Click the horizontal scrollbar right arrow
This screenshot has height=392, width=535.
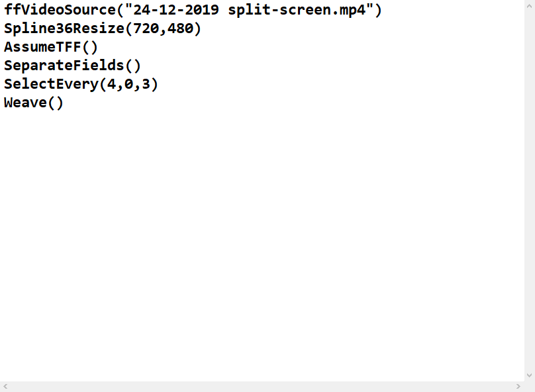click(518, 386)
